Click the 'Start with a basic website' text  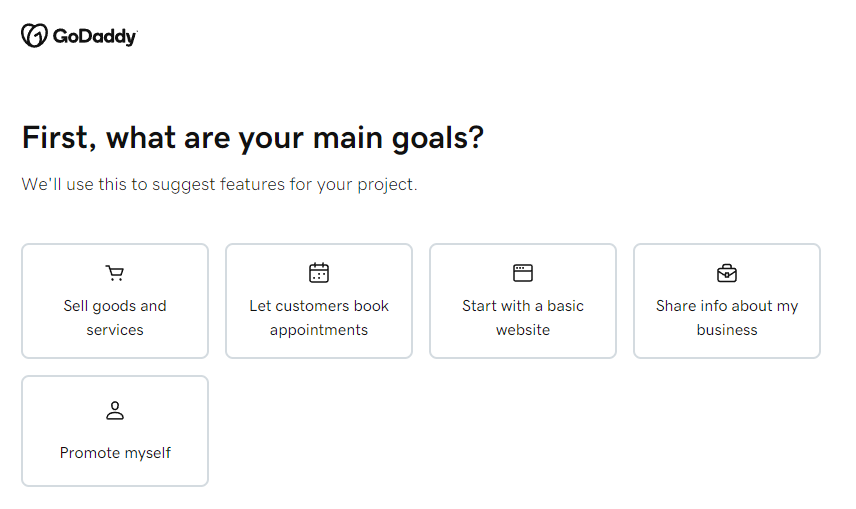(523, 318)
